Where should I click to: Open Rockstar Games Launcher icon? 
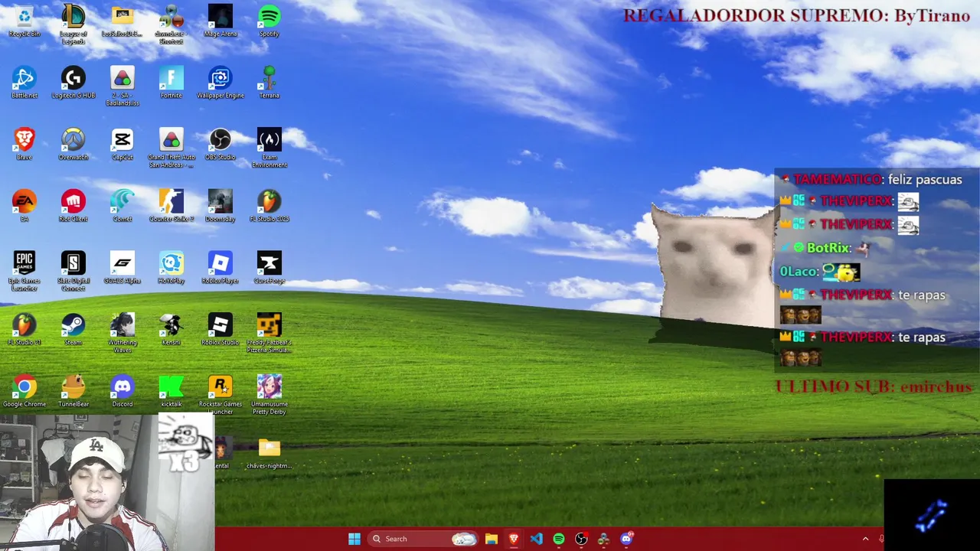pos(220,395)
